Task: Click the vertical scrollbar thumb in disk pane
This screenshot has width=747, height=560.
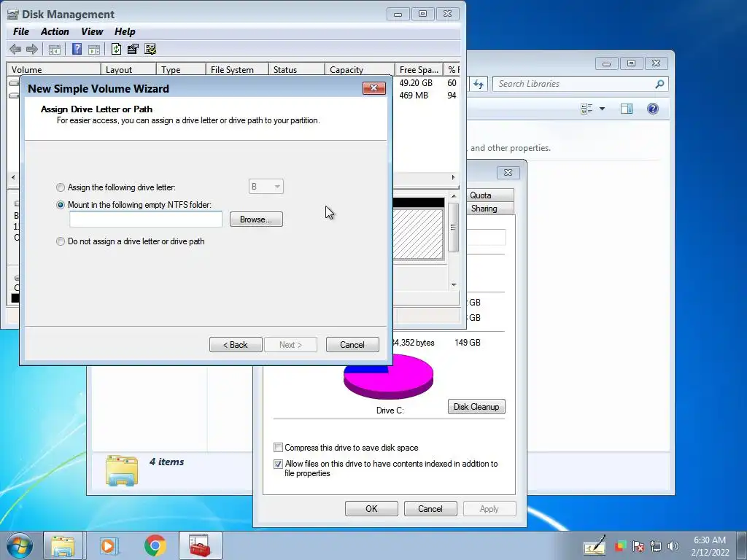Action: pos(454,227)
